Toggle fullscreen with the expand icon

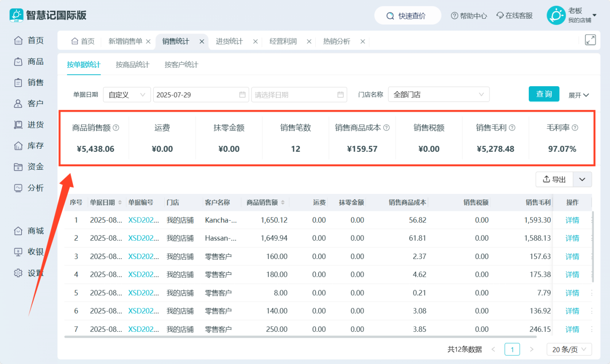[590, 40]
